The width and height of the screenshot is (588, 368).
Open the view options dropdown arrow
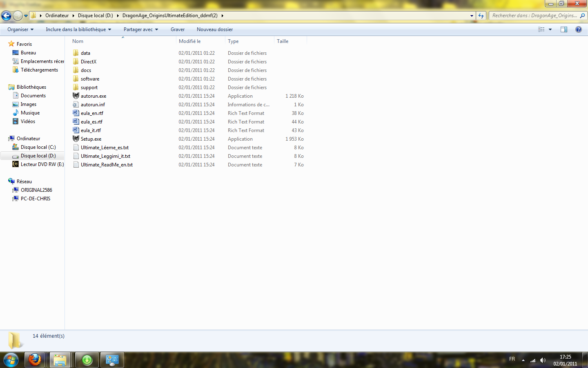550,29
